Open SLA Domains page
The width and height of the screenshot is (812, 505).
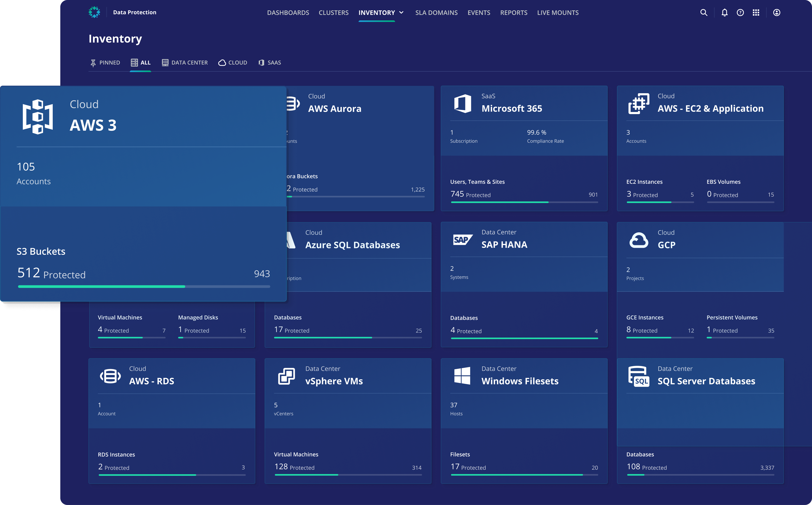[x=436, y=13]
